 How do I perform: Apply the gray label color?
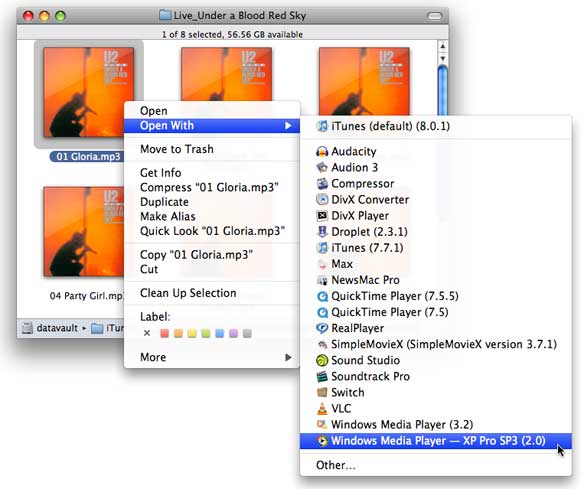pyautogui.click(x=247, y=333)
